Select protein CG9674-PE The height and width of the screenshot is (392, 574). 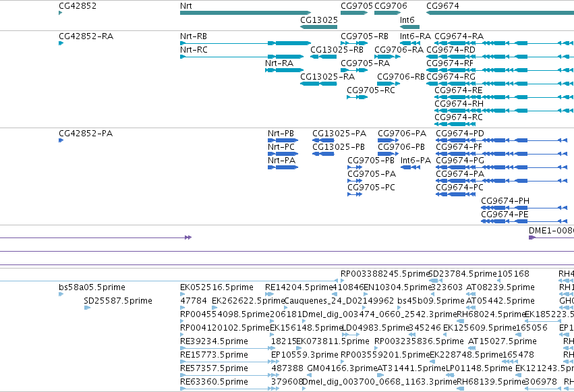pos(524,222)
